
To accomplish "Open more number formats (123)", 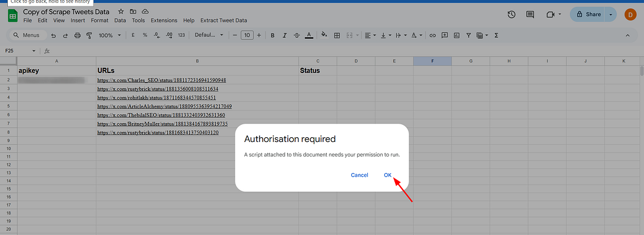I will point(181,35).
